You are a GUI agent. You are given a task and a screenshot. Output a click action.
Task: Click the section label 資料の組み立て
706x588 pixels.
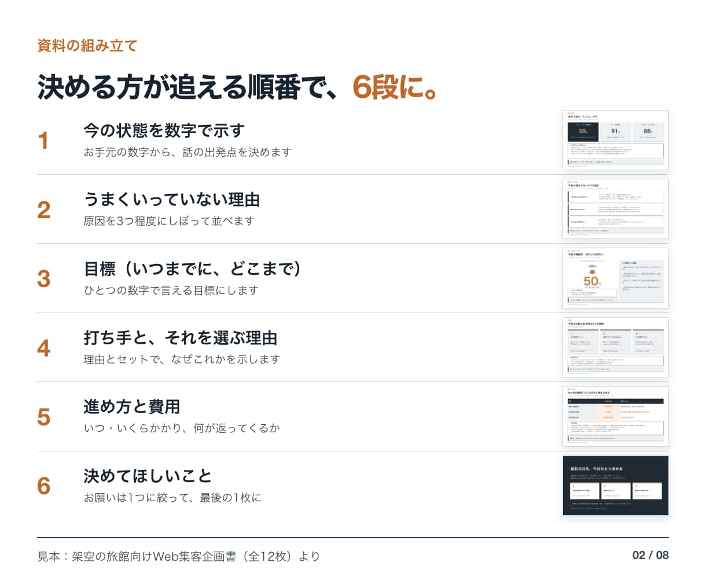tap(87, 46)
